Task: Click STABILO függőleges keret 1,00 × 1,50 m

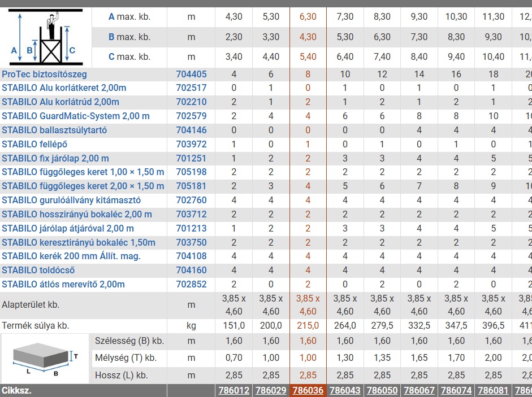Action: 83,172
